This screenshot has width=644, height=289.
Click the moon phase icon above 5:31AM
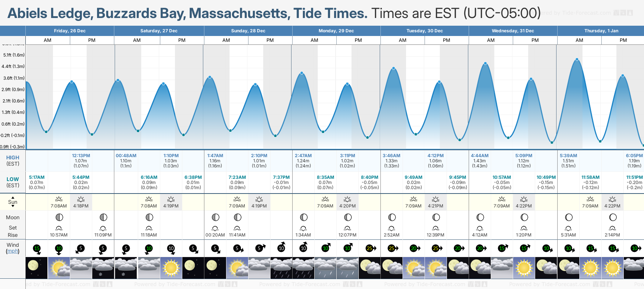click(569, 217)
